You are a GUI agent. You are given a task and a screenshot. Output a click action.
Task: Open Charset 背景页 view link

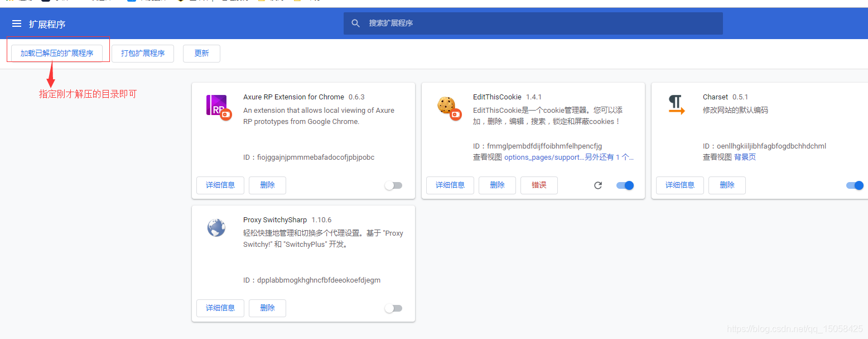click(745, 157)
